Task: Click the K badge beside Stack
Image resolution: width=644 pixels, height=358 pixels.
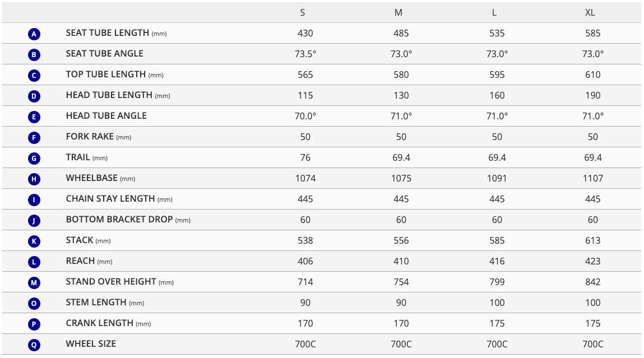Action: pos(34,241)
